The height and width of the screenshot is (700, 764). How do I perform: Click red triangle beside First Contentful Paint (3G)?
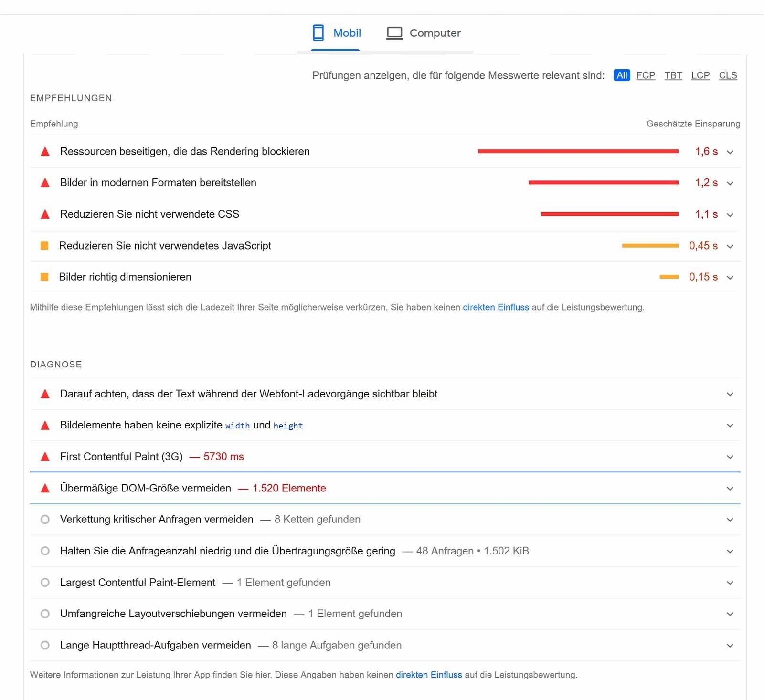45,457
